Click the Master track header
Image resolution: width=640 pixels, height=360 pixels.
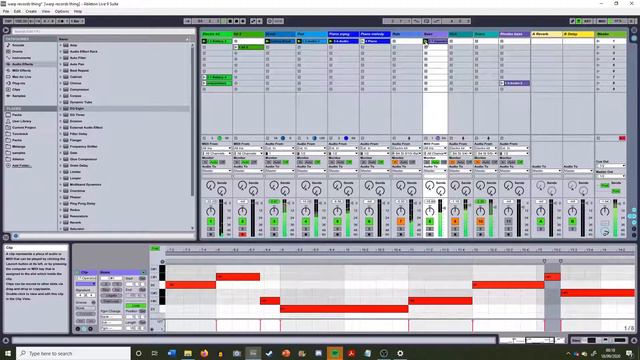(610, 34)
